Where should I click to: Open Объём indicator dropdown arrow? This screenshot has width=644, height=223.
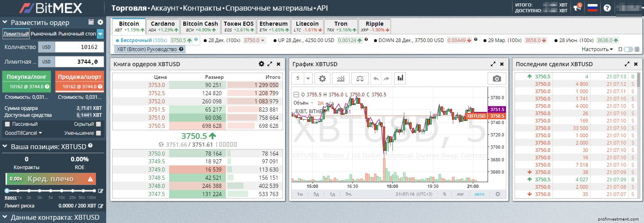tap(312, 103)
